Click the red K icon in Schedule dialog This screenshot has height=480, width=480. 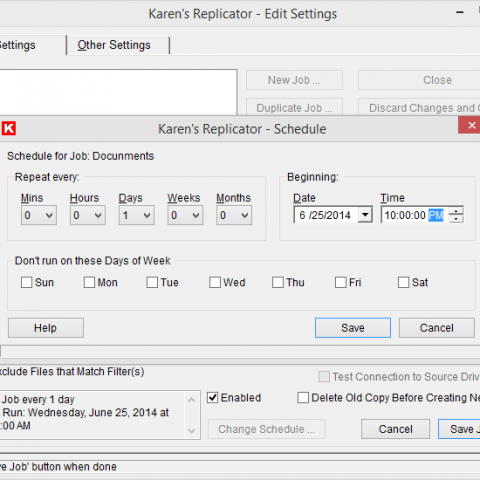(x=9, y=128)
